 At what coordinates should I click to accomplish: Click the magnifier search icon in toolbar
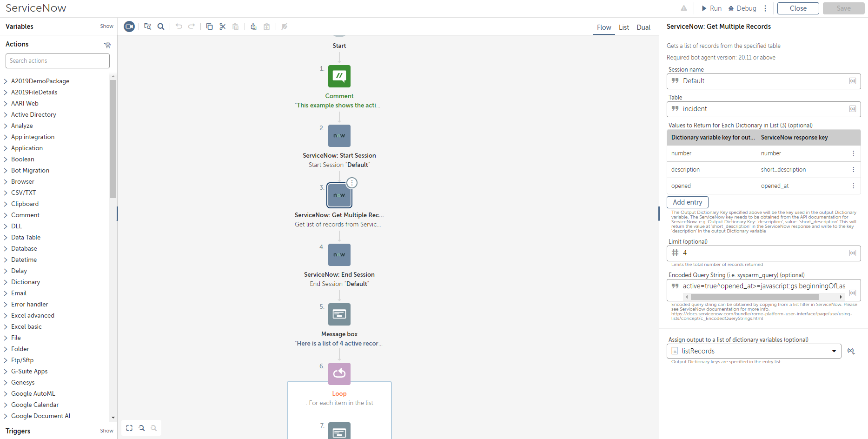pyautogui.click(x=161, y=27)
